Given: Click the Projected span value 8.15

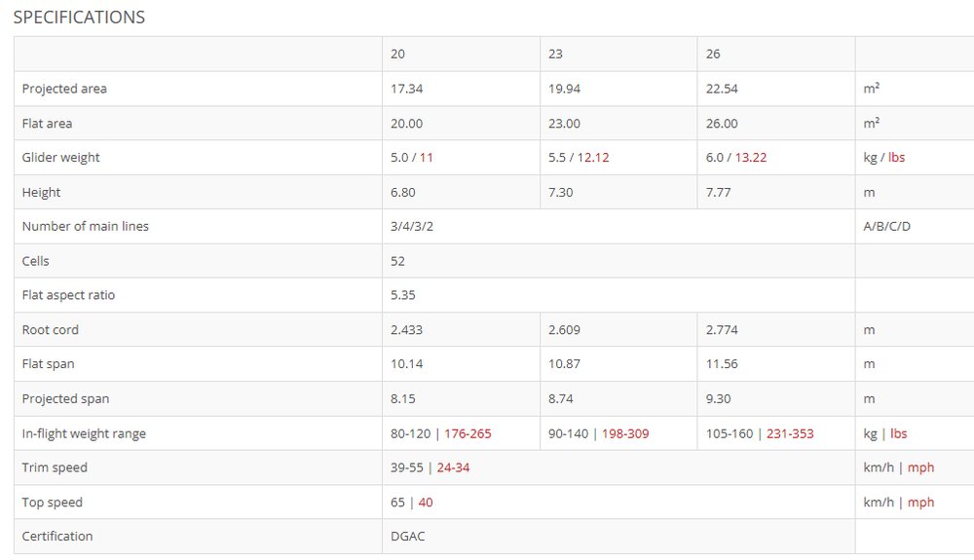Looking at the screenshot, I should 403,399.
